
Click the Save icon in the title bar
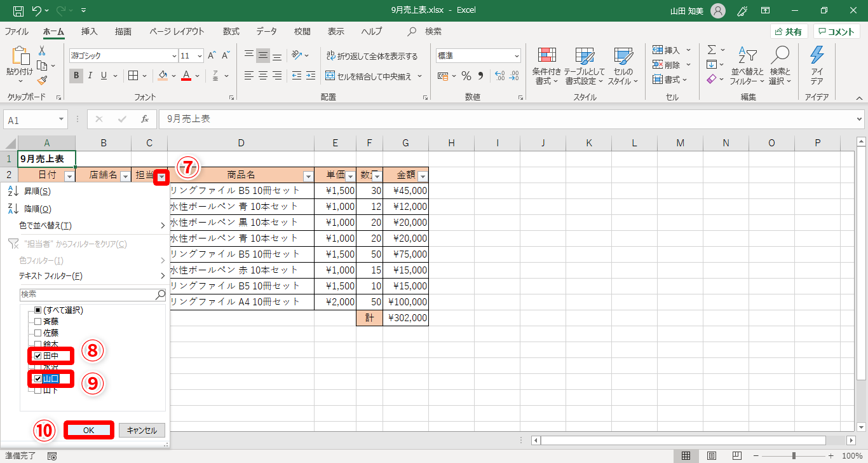(x=18, y=10)
